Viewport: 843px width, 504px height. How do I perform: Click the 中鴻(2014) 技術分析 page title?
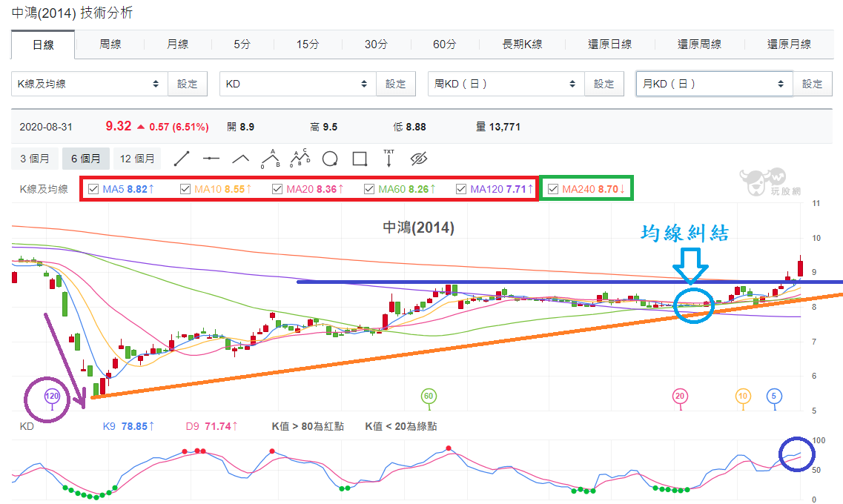pos(72,13)
